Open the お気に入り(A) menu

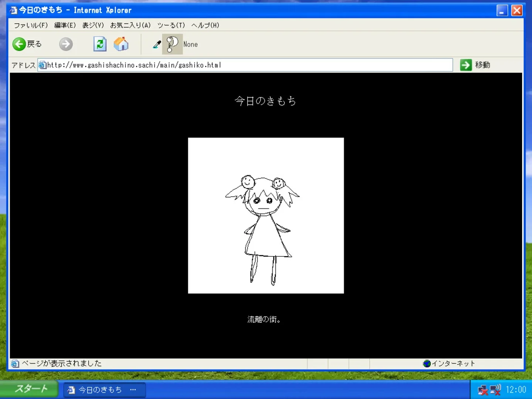pyautogui.click(x=130, y=25)
